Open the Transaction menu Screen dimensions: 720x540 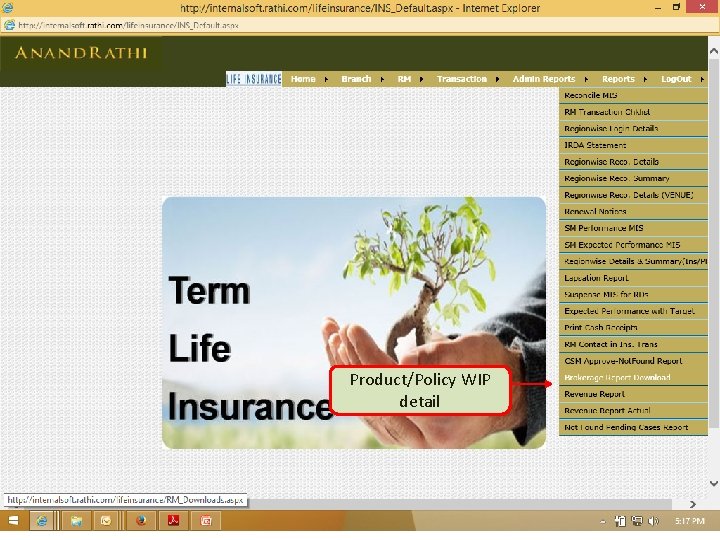pyautogui.click(x=461, y=79)
